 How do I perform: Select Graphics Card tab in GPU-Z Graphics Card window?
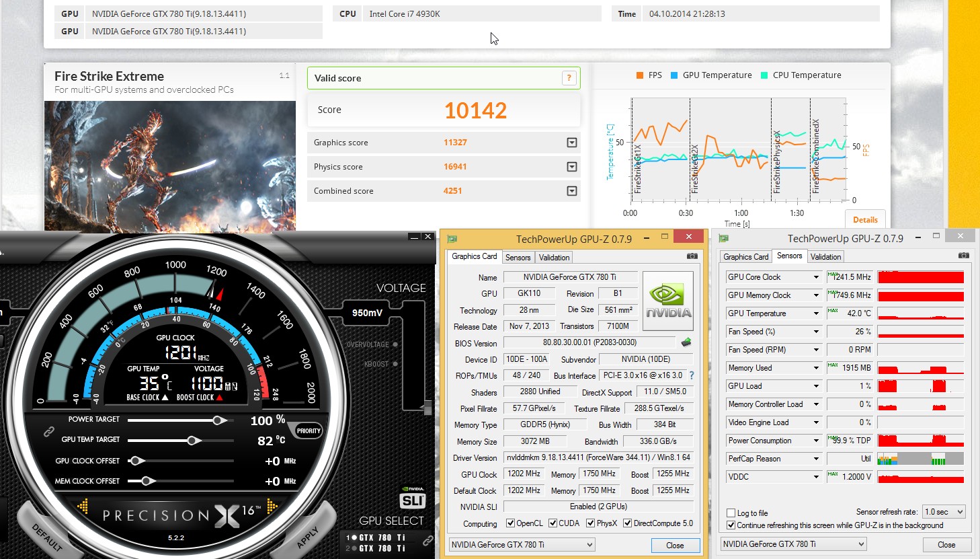475,256
